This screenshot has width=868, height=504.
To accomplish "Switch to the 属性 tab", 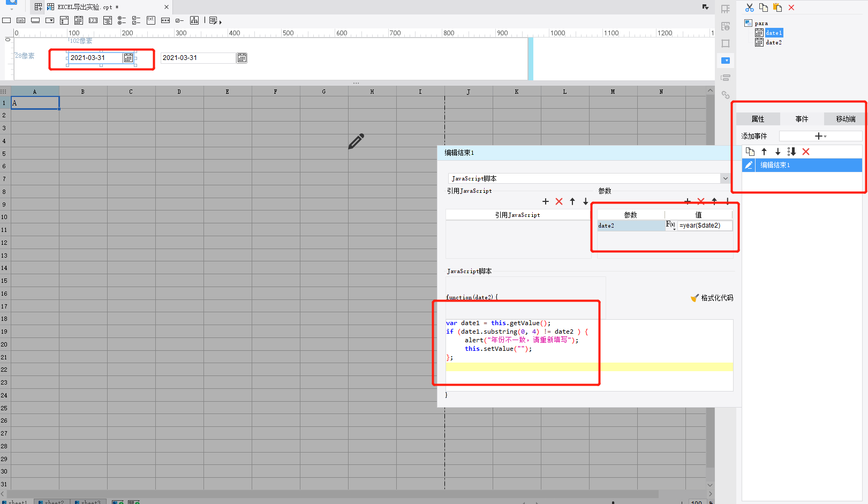I will [758, 119].
